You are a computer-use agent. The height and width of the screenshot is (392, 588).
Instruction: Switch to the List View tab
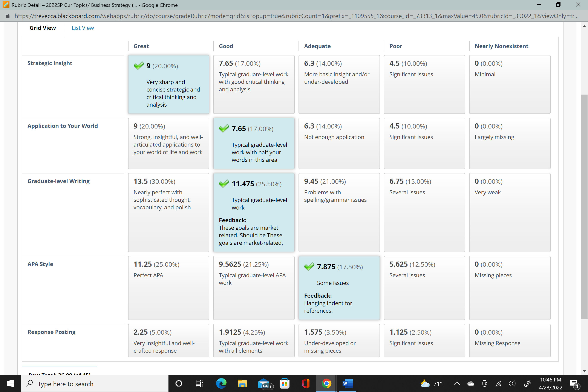[83, 28]
